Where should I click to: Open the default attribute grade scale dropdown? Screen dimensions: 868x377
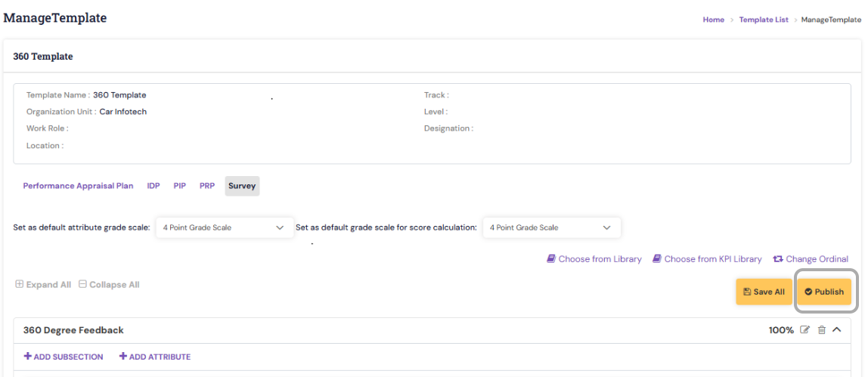point(225,227)
